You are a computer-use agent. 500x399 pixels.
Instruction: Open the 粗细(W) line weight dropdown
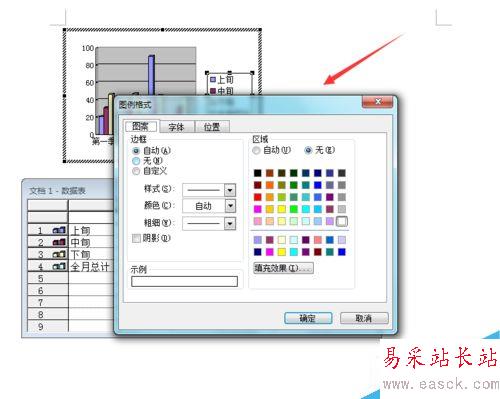[230, 223]
